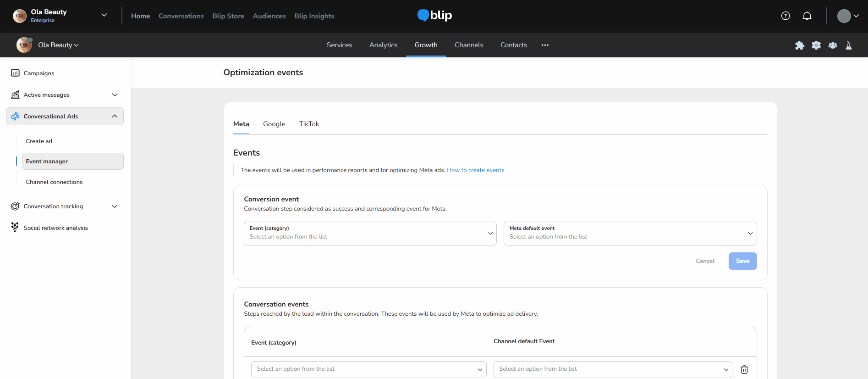The width and height of the screenshot is (868, 379).
Task: Click the Save button
Action: coord(742,261)
